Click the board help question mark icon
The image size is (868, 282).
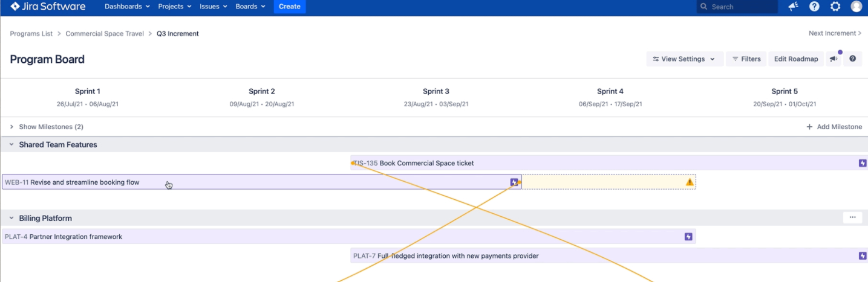coord(853,59)
